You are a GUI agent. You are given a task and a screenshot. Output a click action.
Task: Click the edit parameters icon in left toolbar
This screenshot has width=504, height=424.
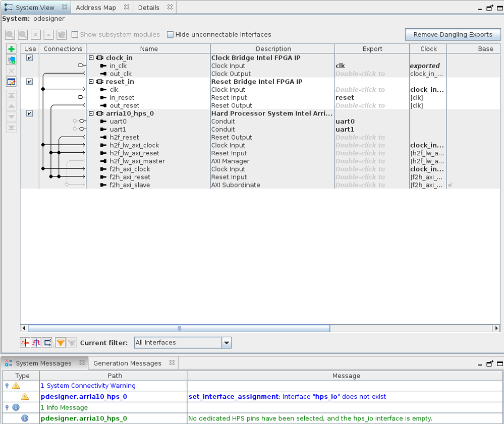pos(12,82)
